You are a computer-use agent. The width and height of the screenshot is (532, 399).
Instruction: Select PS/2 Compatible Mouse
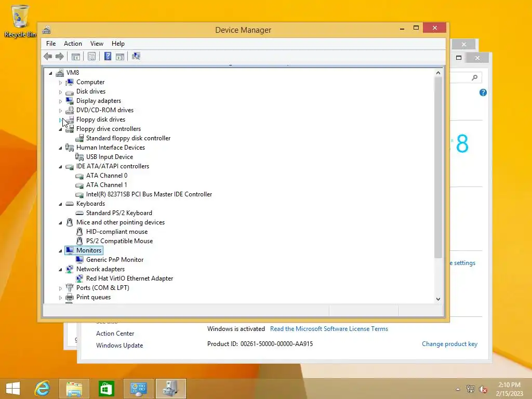pyautogui.click(x=119, y=241)
